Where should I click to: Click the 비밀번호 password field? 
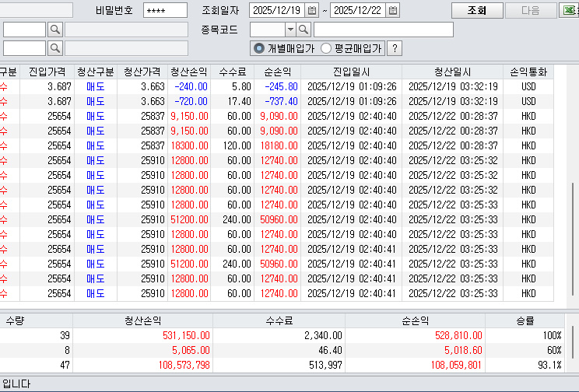(x=165, y=10)
